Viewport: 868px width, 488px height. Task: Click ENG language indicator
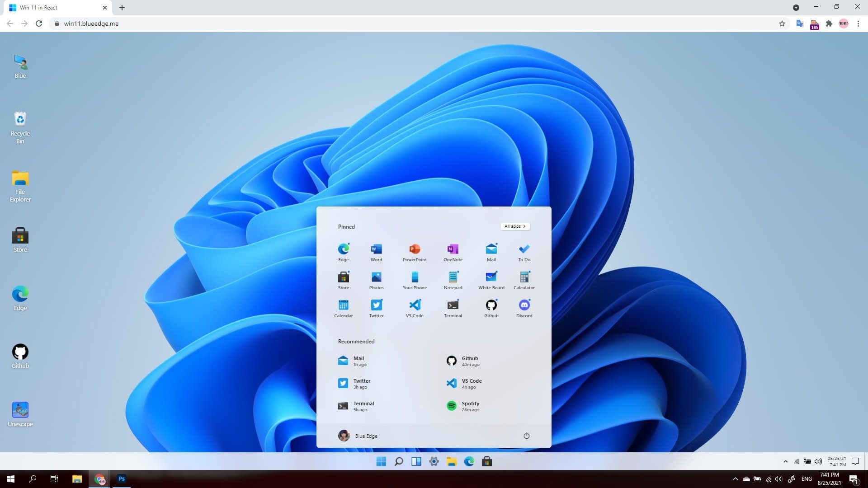click(x=807, y=479)
